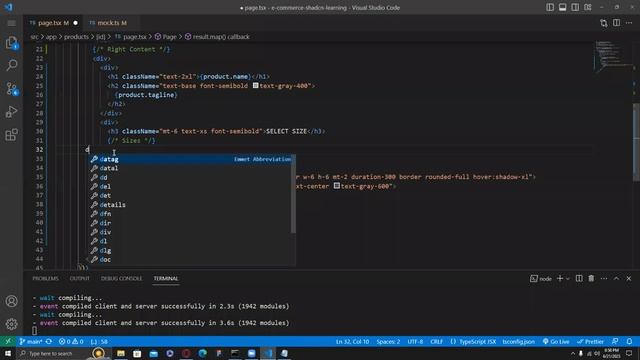Close page.tsx tab via unsaved dot
This screenshot has height=360, width=640.
click(x=76, y=23)
